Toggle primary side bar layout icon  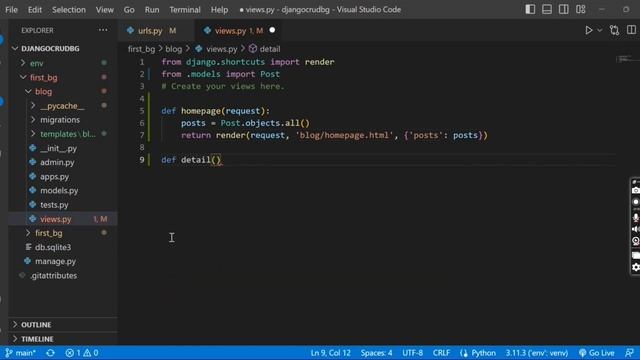530,9
